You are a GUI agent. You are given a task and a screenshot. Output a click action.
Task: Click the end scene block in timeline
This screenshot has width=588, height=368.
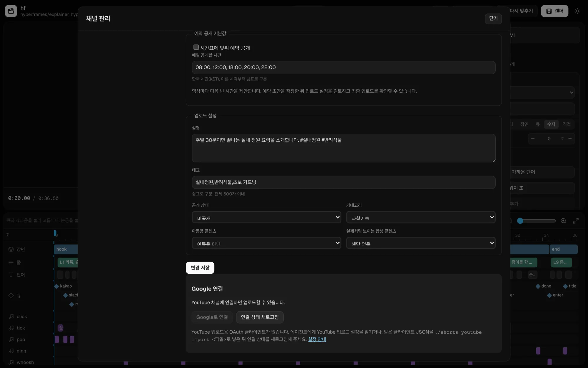pos(564,249)
